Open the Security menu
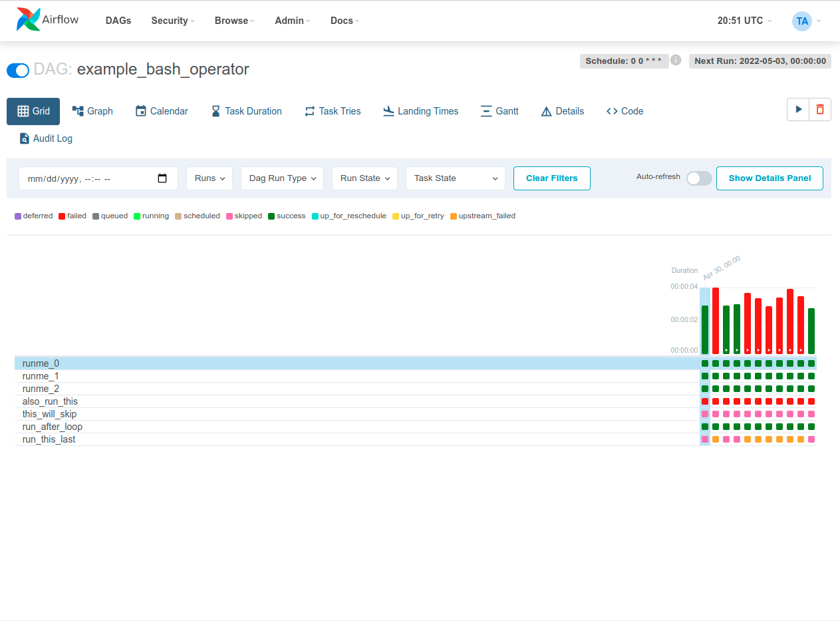This screenshot has width=840, height=621. coord(173,21)
